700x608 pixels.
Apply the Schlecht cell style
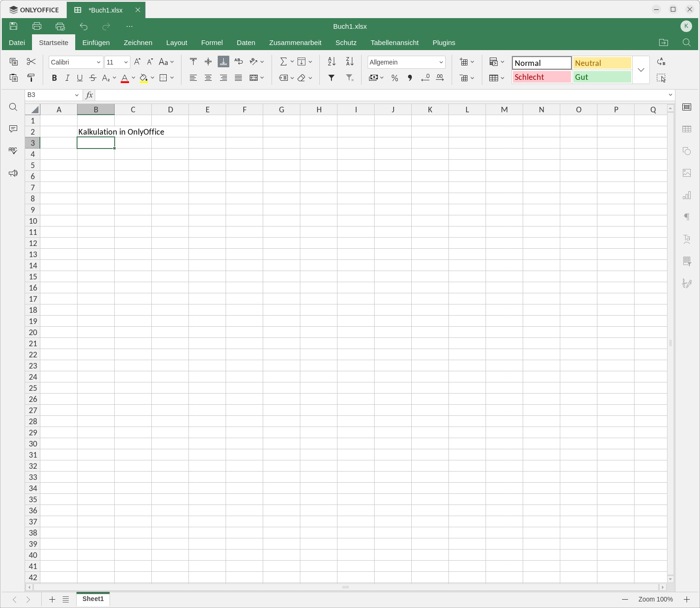(541, 77)
